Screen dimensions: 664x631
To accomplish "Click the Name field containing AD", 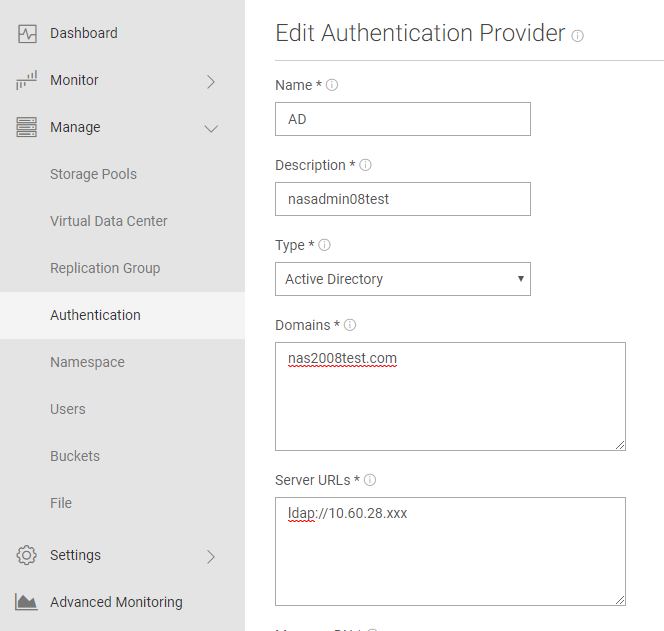I will tap(402, 119).
